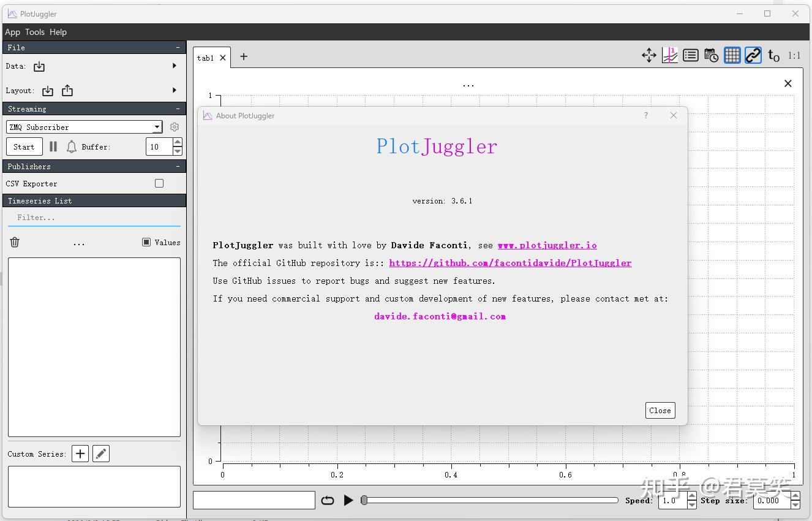The width and height of the screenshot is (812, 521).
Task: Enable the CSV Exporter checkbox
Action: click(159, 183)
